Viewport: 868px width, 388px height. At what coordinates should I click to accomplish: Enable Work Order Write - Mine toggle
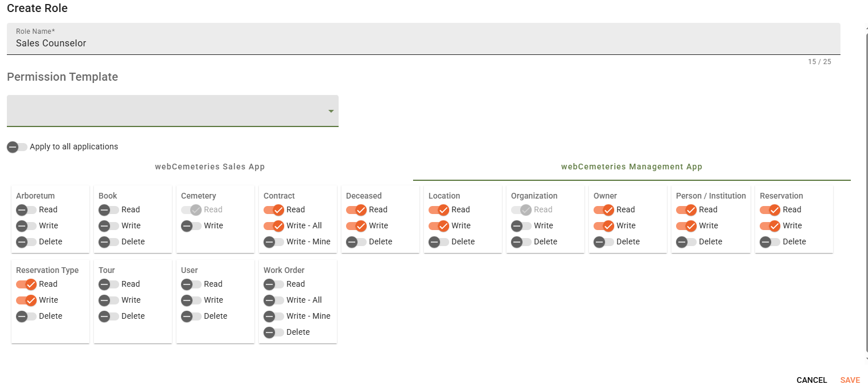point(273,316)
